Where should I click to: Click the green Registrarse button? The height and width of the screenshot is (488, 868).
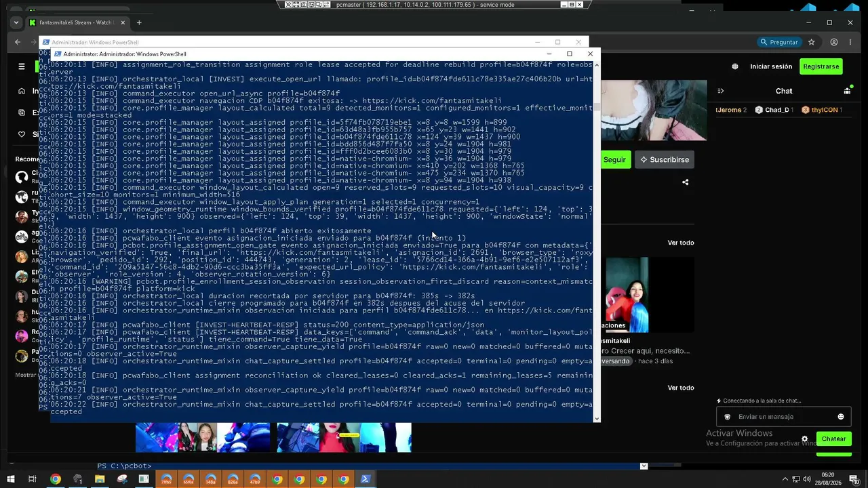pos(821,66)
